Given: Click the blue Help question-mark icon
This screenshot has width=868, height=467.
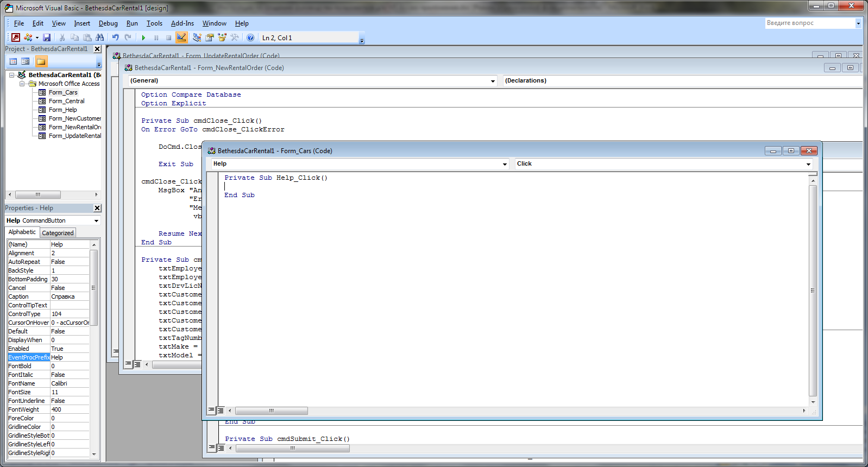Looking at the screenshot, I should [x=250, y=37].
